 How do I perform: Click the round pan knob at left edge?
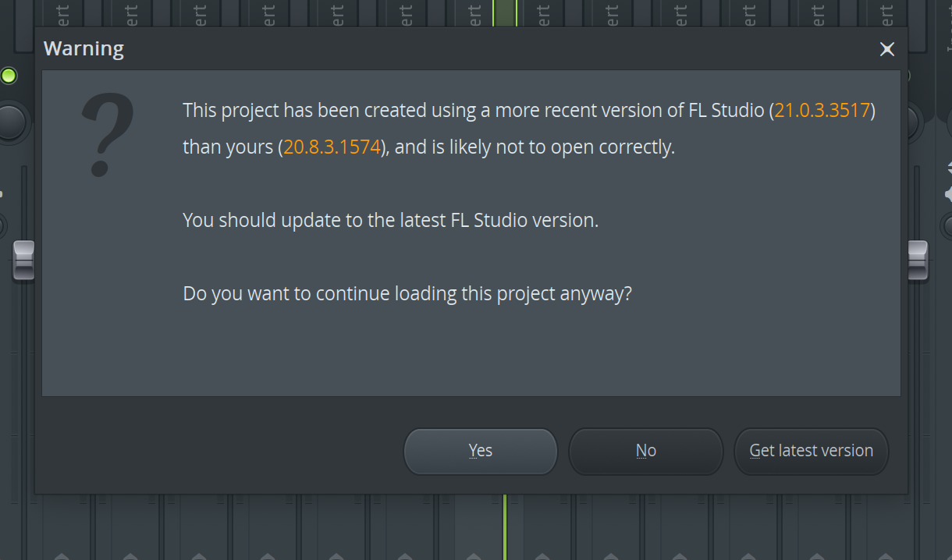click(x=10, y=122)
